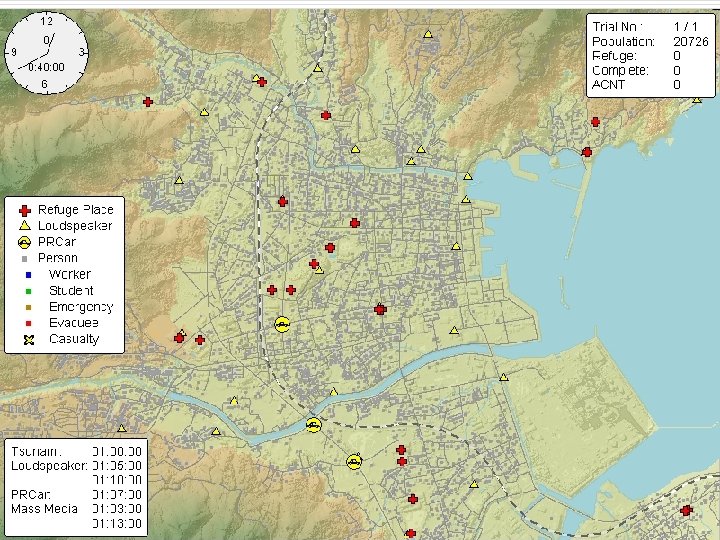Click the Loudspeaker yellow triangle legend icon
The width and height of the screenshot is (720, 540).
24,225
